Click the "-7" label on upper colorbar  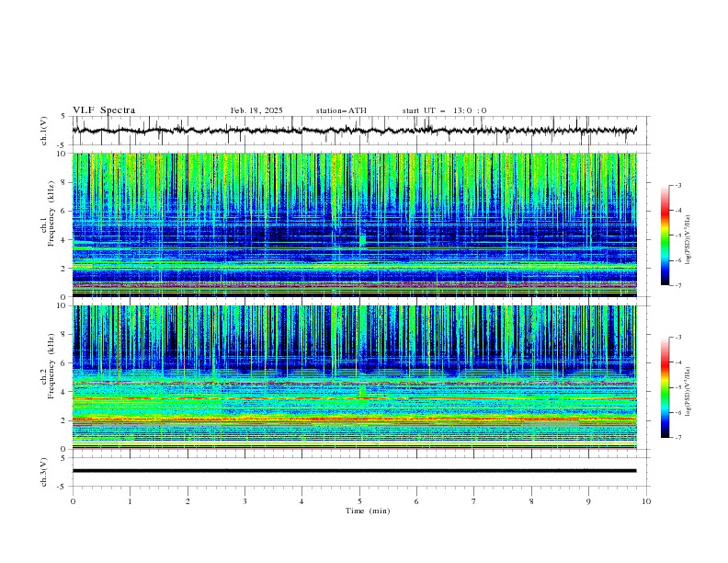pos(677,285)
